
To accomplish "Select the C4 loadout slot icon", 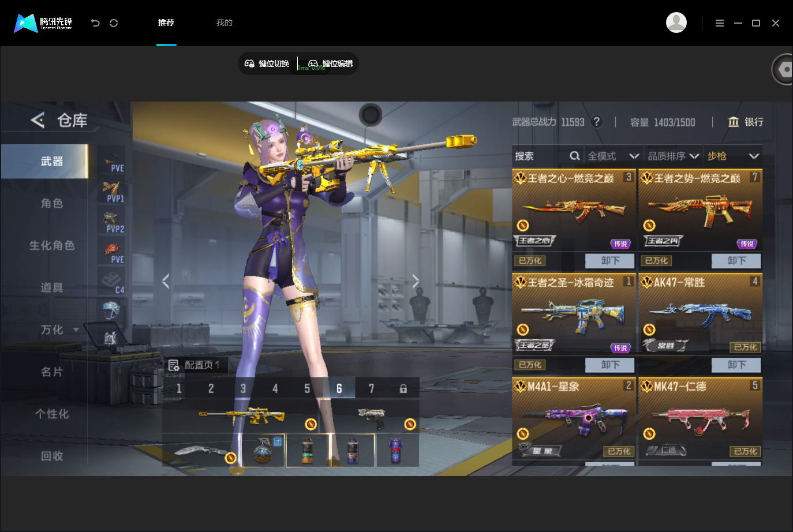I will click(112, 282).
